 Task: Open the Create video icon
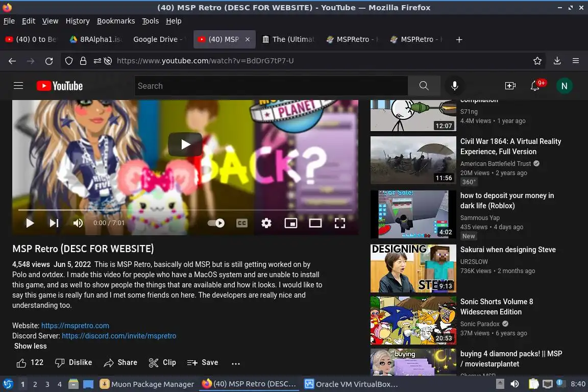(x=510, y=86)
